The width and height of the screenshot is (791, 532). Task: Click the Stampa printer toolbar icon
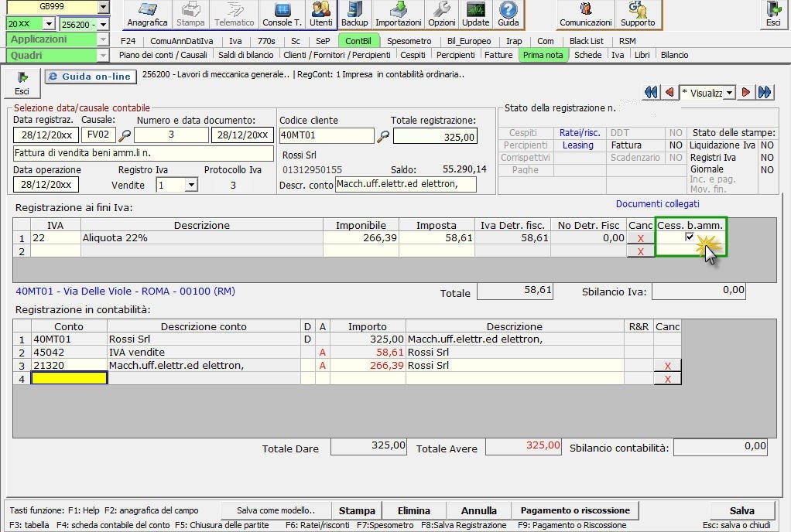(190, 15)
